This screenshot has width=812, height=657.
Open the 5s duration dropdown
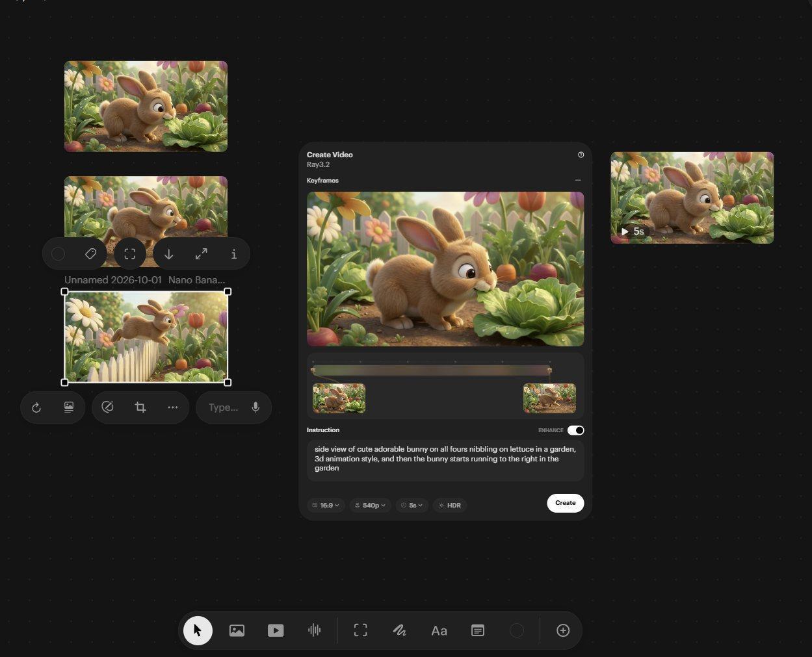412,505
